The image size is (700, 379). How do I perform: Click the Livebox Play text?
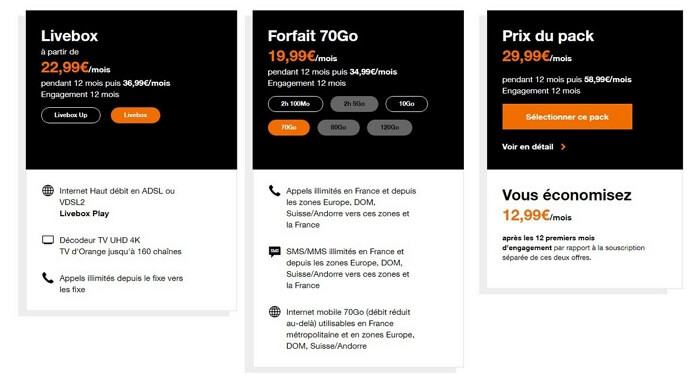(84, 214)
